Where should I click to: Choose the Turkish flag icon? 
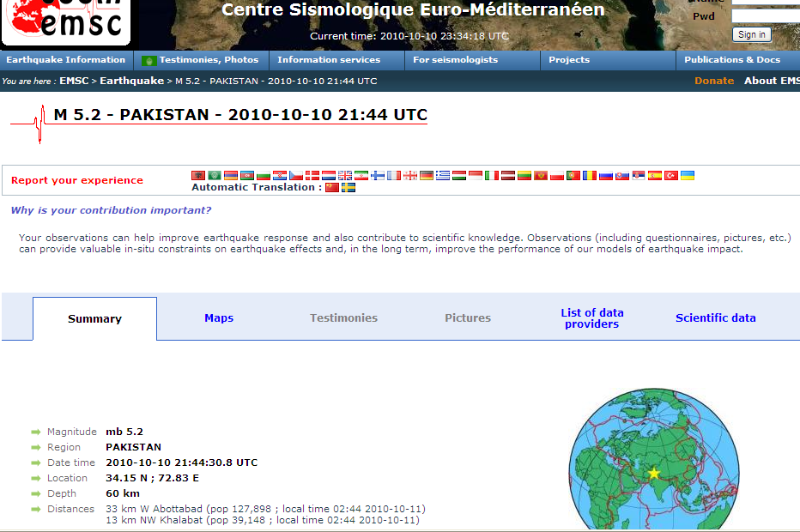pos(672,175)
